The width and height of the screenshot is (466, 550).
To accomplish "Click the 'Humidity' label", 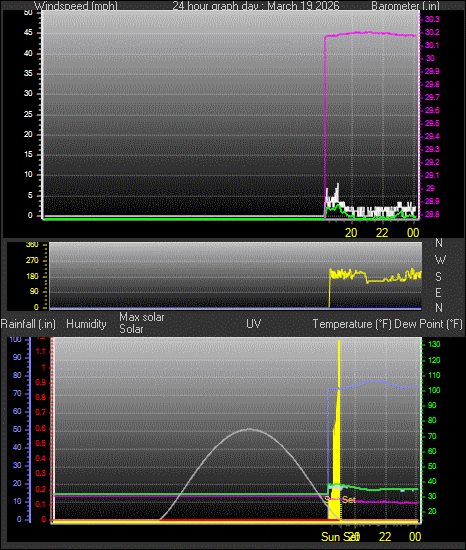I will point(86,324).
